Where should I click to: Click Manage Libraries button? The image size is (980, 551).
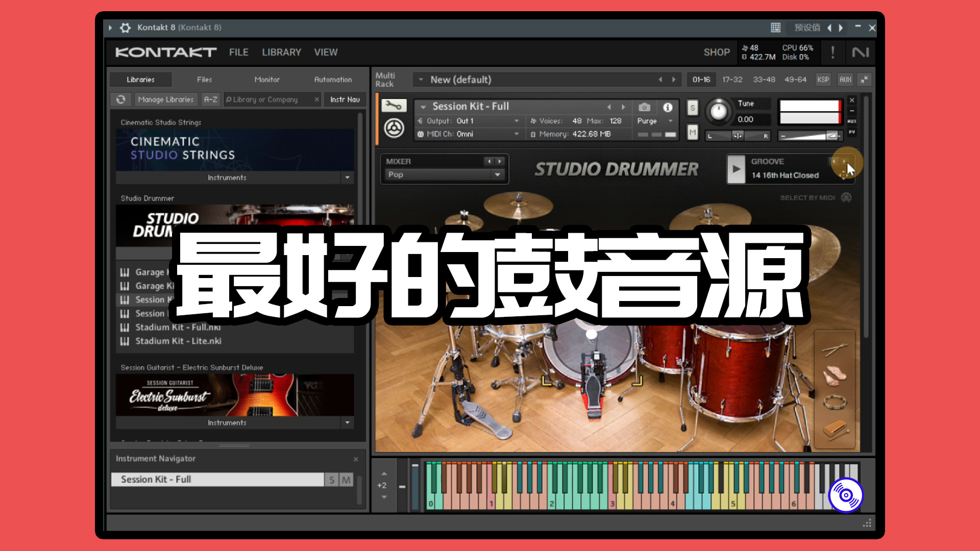tap(166, 99)
